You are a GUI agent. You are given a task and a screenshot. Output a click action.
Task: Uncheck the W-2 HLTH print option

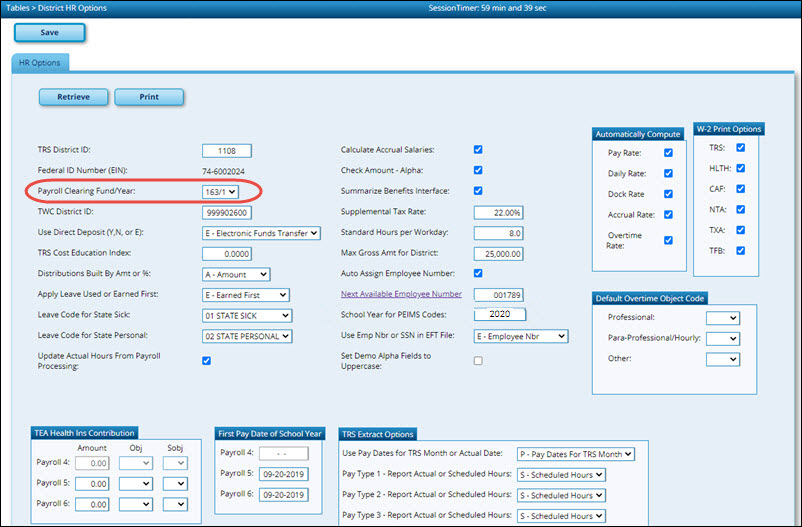[x=740, y=167]
